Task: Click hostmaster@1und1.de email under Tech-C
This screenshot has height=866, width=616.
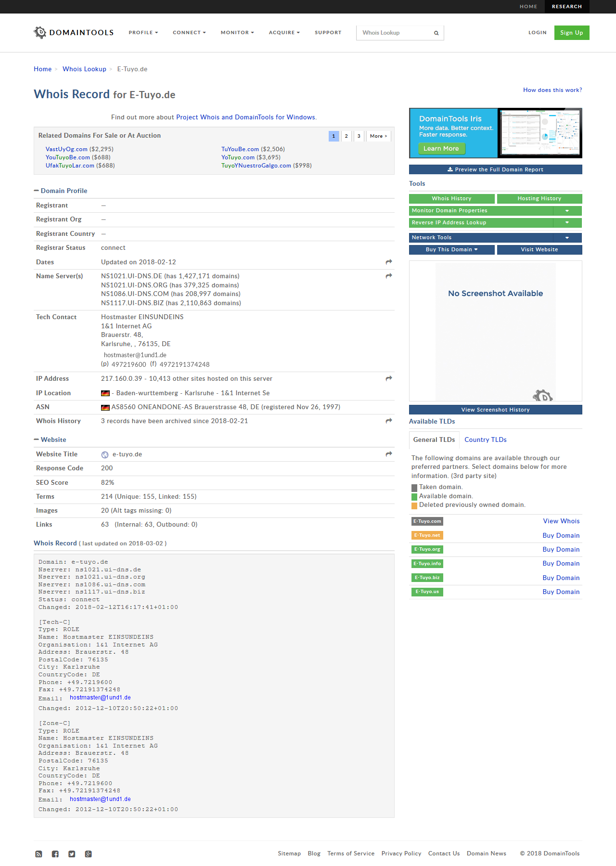Action: coord(100,698)
